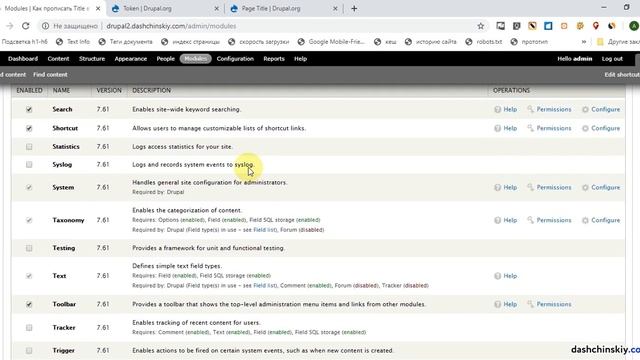The image size is (640, 360).
Task: Click the Search module Permissions key icon
Action: [530, 109]
